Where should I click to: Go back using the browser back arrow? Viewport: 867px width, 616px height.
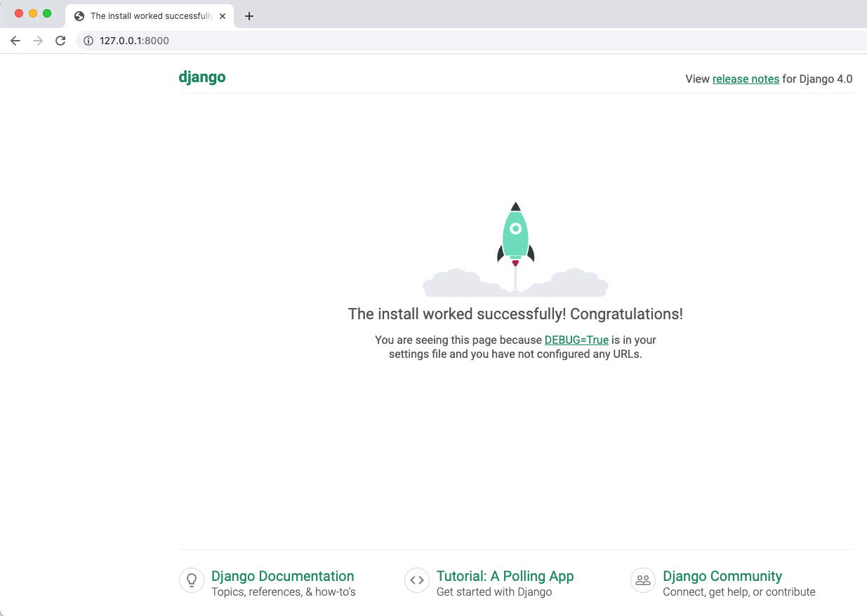click(15, 41)
